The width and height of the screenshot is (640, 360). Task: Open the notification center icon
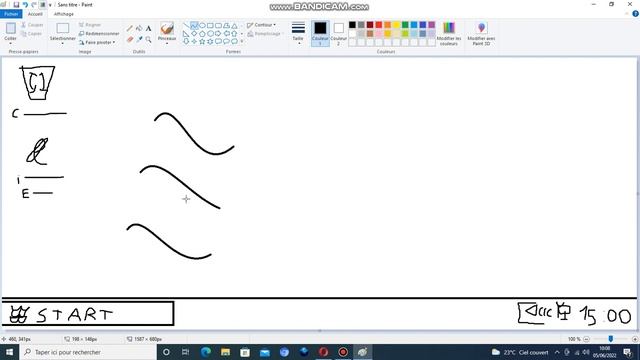coord(628,352)
